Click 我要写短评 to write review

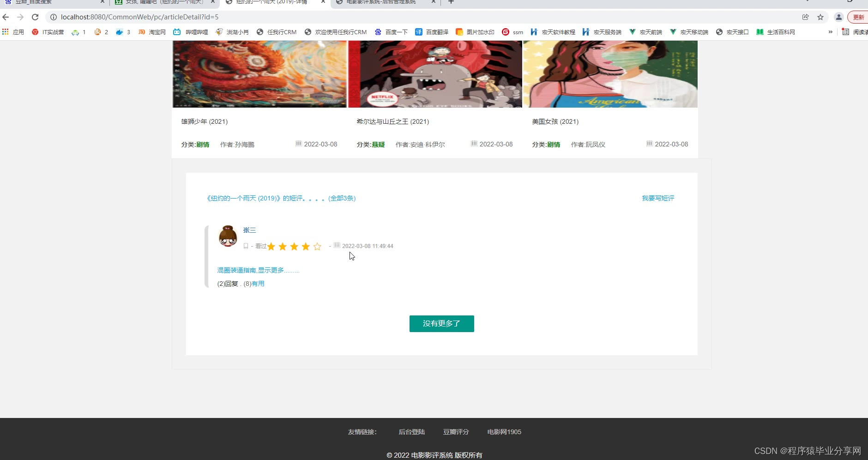coord(658,198)
